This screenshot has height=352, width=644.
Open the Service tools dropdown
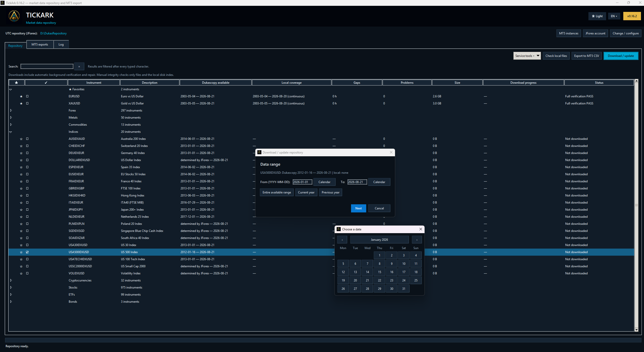click(527, 56)
